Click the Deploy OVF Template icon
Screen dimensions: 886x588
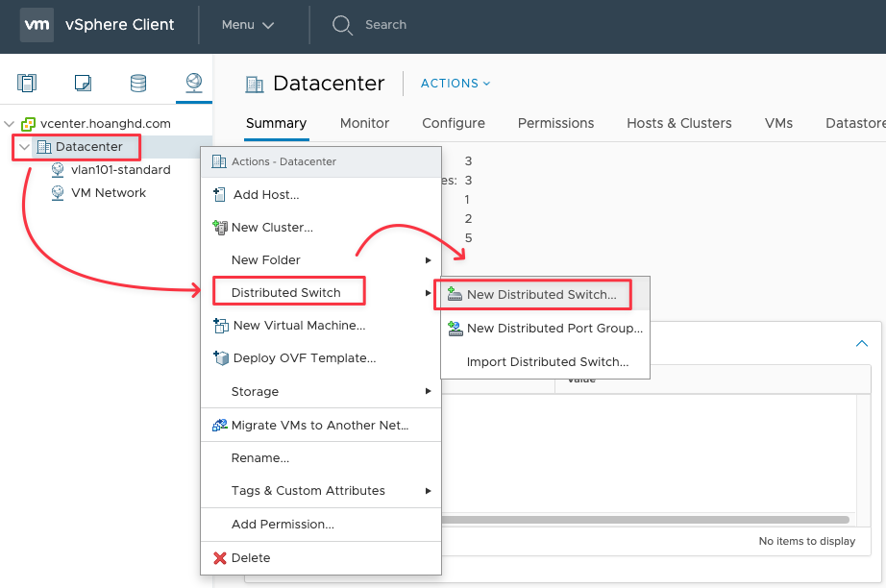[x=220, y=358]
